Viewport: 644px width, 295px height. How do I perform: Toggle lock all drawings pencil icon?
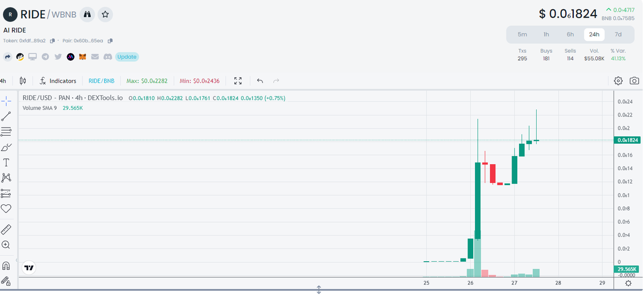[6, 281]
